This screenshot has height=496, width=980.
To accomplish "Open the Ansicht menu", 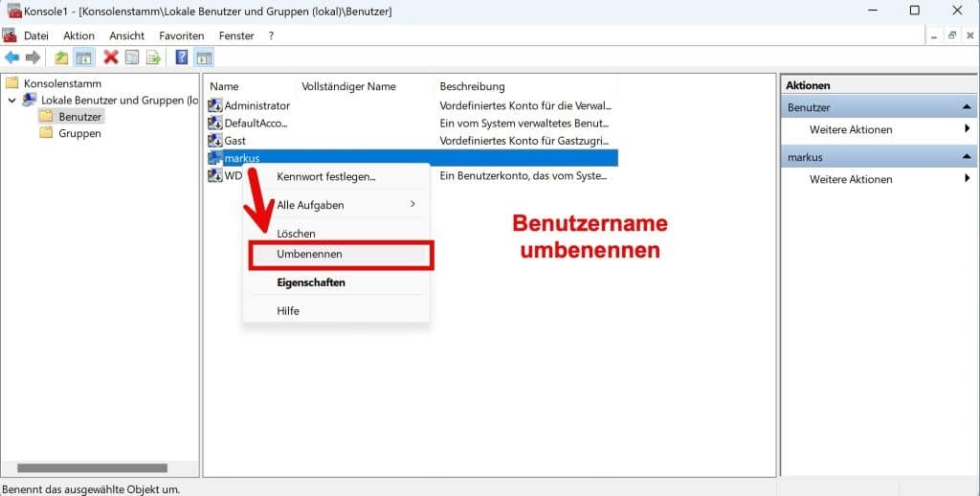I will pyautogui.click(x=127, y=35).
